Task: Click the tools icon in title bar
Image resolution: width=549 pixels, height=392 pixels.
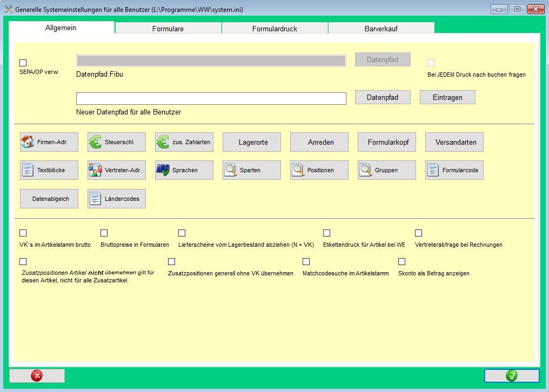Action: (x=9, y=10)
